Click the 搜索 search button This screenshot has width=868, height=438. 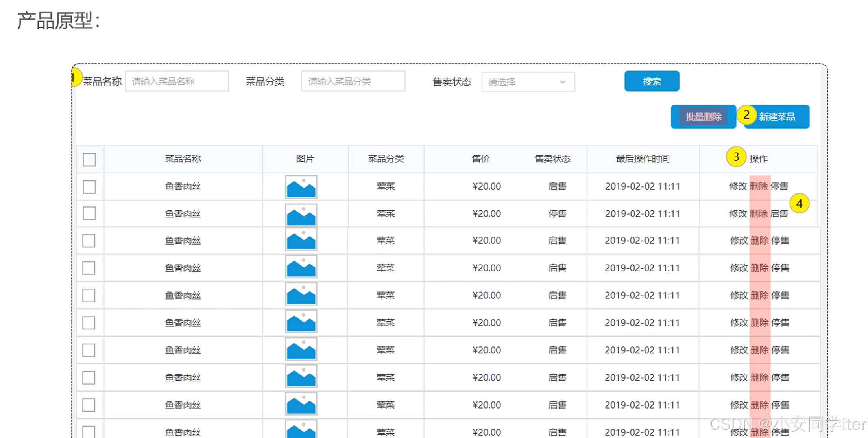point(652,81)
